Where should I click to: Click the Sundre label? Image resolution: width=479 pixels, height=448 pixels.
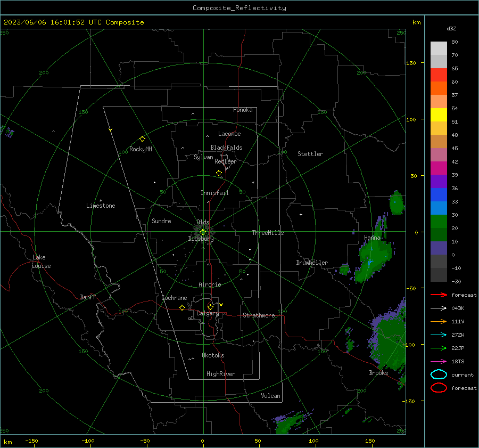[x=161, y=221]
